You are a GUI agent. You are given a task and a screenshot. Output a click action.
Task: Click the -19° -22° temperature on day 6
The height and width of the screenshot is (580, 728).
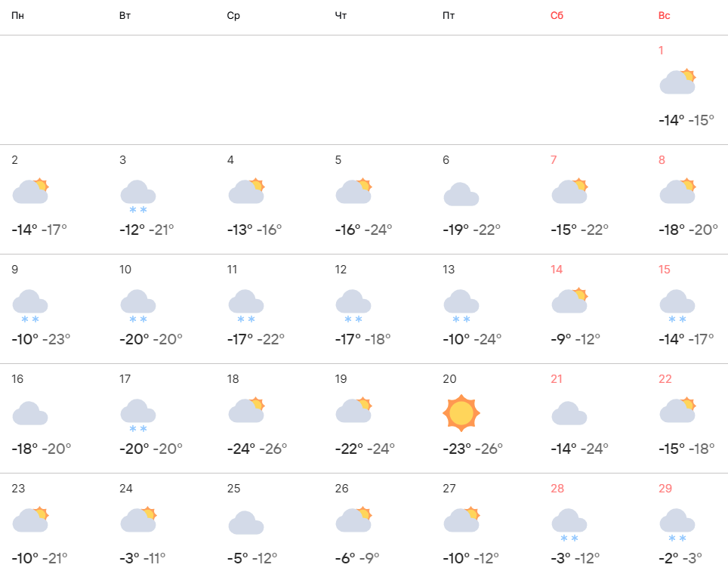click(472, 230)
